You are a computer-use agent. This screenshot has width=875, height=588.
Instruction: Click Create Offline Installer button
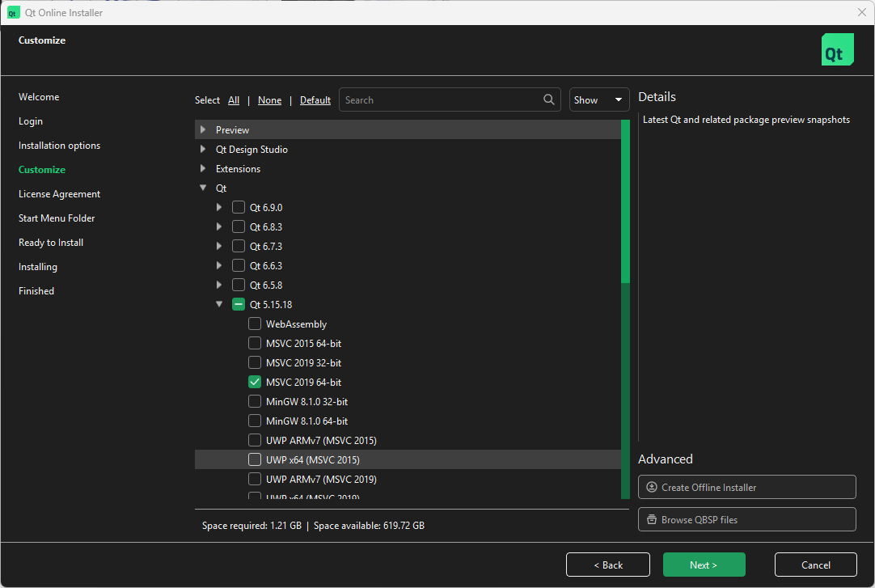[746, 487]
